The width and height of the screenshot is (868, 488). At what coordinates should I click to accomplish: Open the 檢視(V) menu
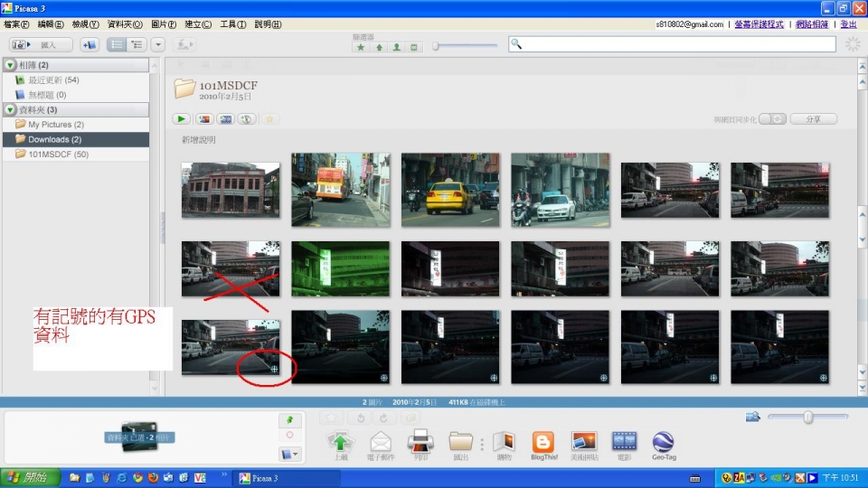coord(86,23)
